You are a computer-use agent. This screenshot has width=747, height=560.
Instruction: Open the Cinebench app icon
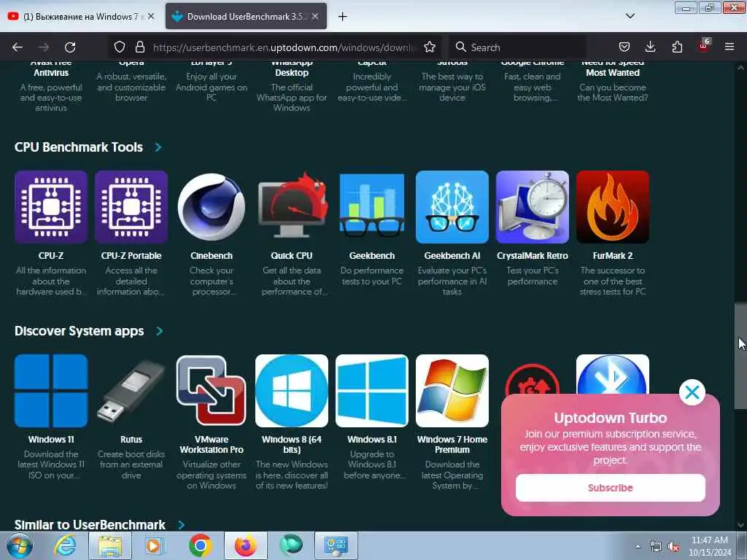coord(212,207)
